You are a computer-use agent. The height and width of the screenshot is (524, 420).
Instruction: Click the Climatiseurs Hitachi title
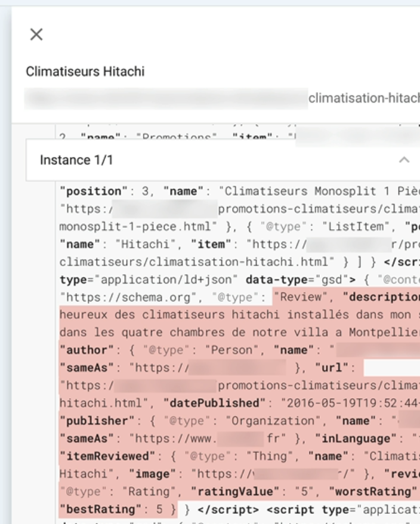pos(85,72)
